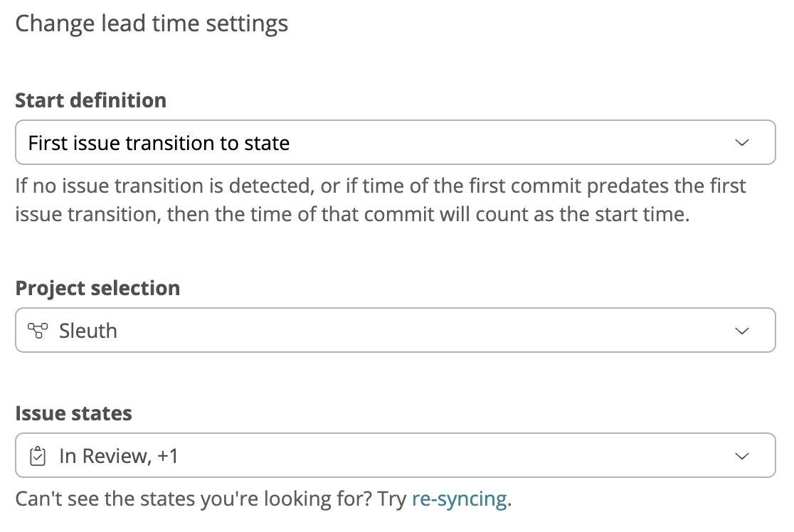Click the clipboard icon in Issue states
794x532 pixels.
click(x=38, y=456)
